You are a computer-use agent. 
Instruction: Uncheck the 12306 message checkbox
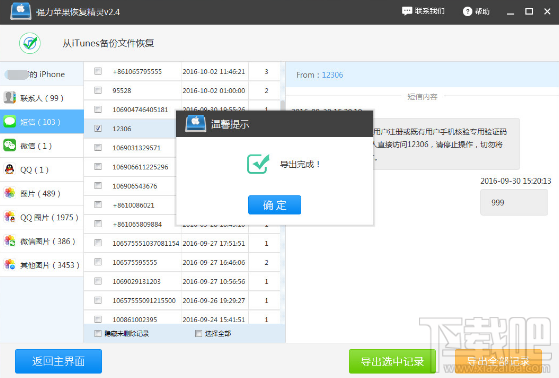(x=98, y=128)
